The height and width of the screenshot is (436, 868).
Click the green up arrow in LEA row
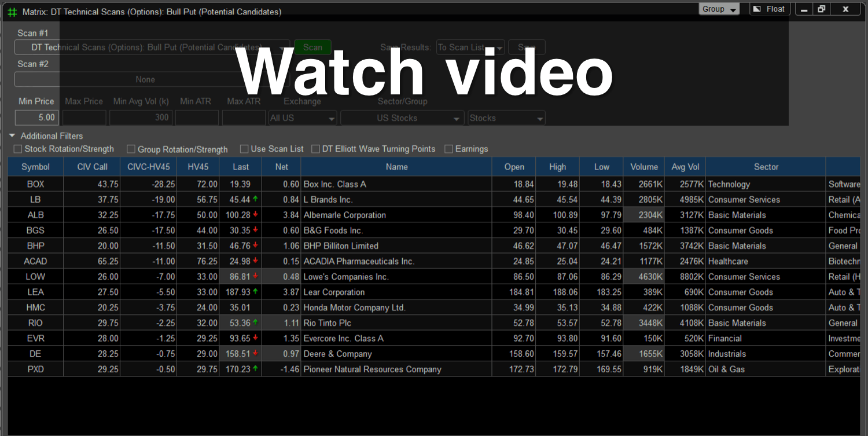(256, 292)
